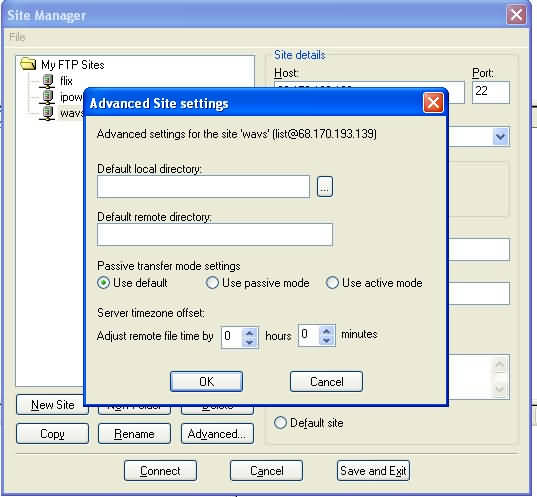537x497 pixels.
Task: Close the Advanced Site settings dialog
Action: (x=433, y=103)
